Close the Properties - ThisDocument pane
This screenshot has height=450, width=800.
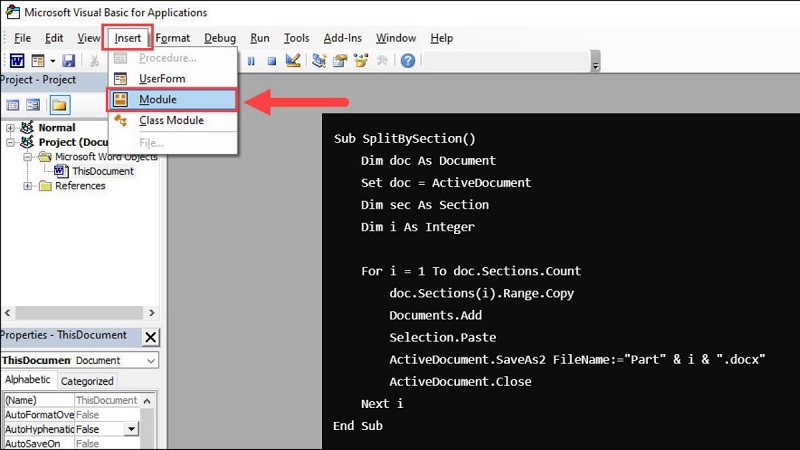tap(151, 337)
